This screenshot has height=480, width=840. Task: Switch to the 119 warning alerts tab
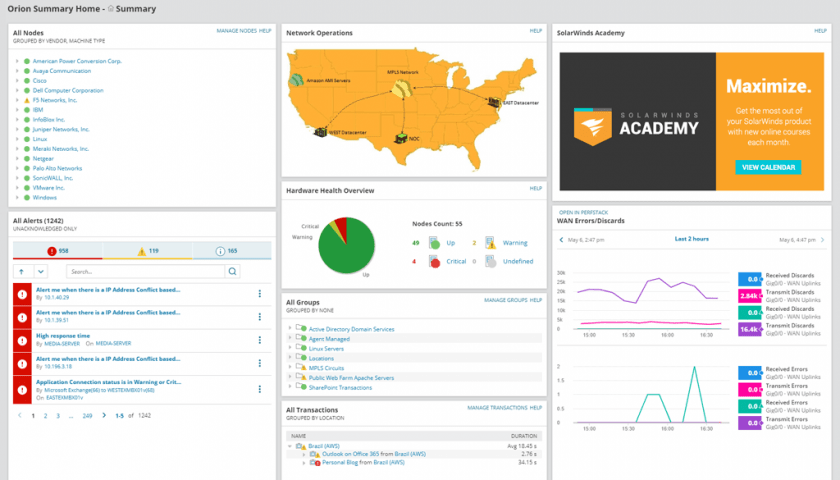pyautogui.click(x=147, y=251)
